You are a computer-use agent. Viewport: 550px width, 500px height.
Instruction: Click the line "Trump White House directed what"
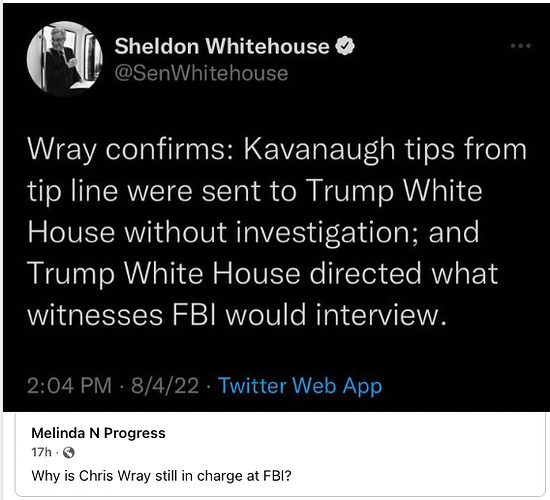click(263, 274)
